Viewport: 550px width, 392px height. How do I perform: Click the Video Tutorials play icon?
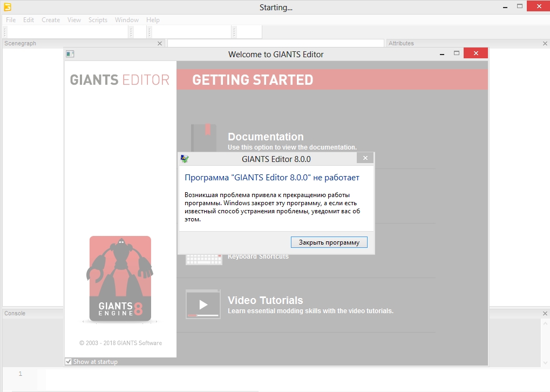203,304
